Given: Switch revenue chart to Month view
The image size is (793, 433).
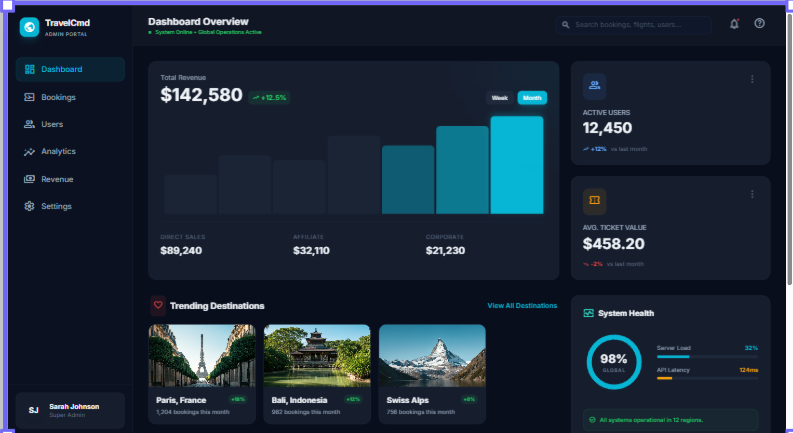Looking at the screenshot, I should tap(532, 98).
